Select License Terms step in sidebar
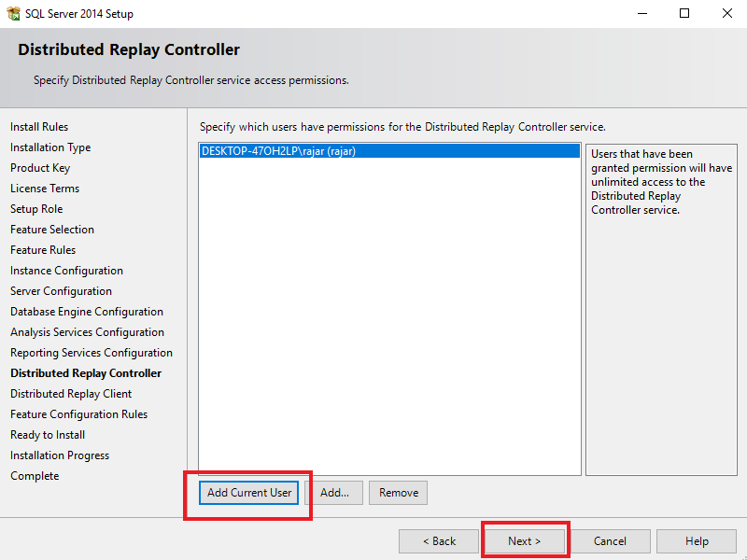 point(45,189)
